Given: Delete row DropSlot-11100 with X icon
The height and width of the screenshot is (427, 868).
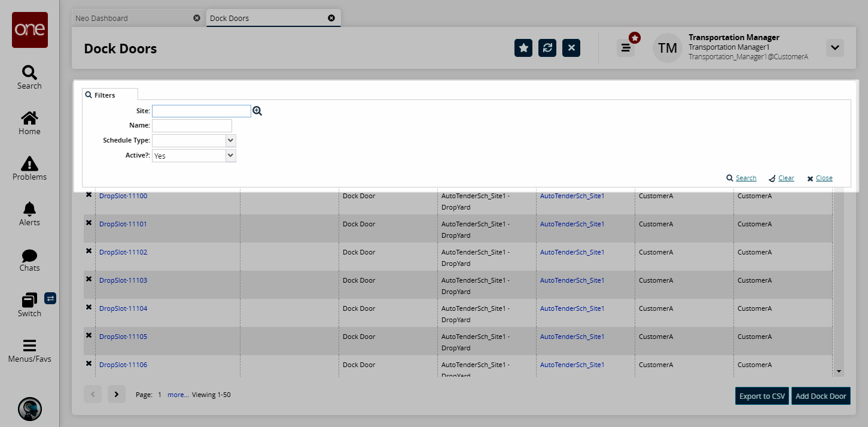Looking at the screenshot, I should (x=89, y=195).
